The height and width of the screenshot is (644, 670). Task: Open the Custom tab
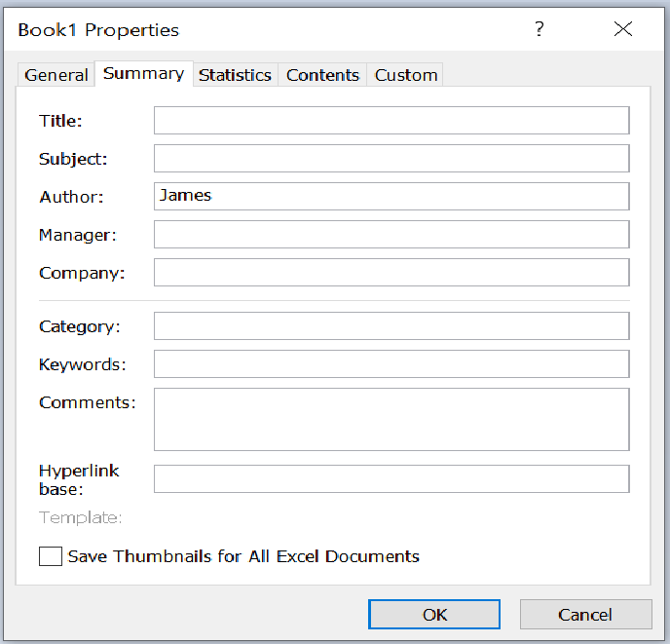(406, 75)
